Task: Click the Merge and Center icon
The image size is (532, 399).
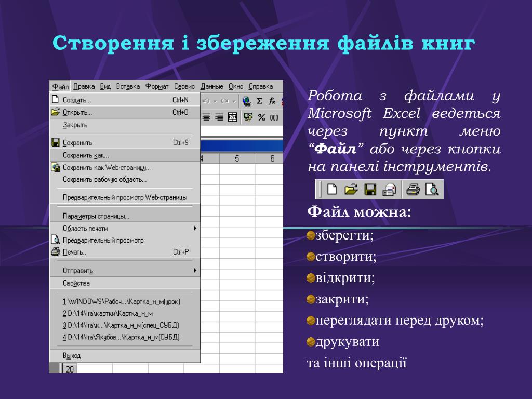Action: (x=232, y=117)
